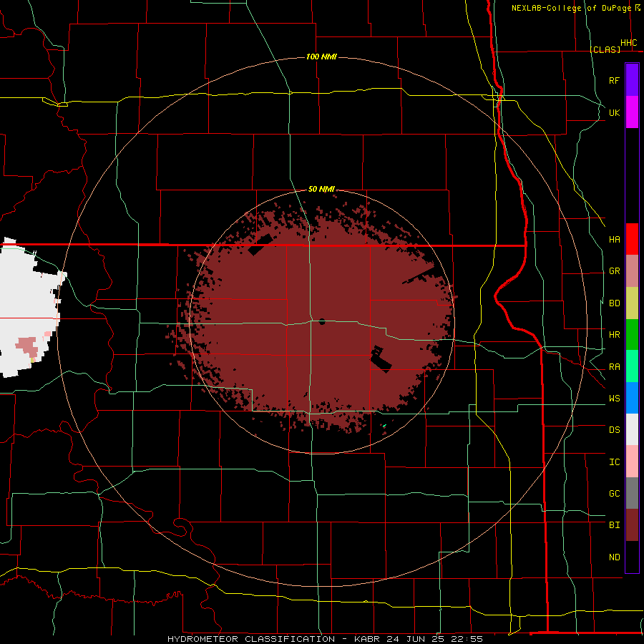Image resolution: width=644 pixels, height=644 pixels.
Task: Click the pink graupel patch in white echo
Action: pyautogui.click(x=28, y=345)
